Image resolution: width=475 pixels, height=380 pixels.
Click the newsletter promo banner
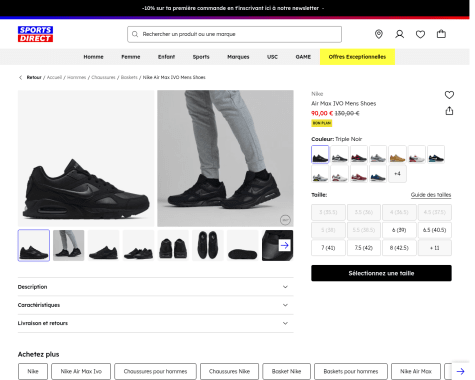[234, 8]
